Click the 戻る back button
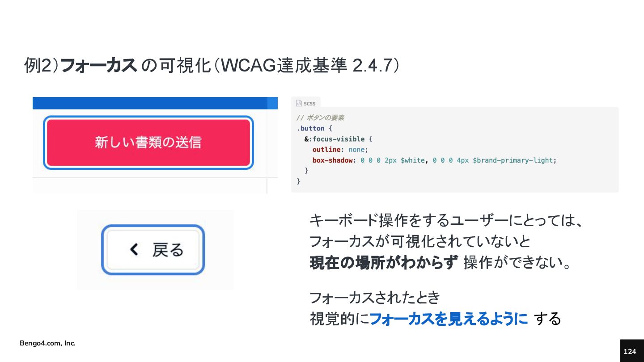 [153, 249]
